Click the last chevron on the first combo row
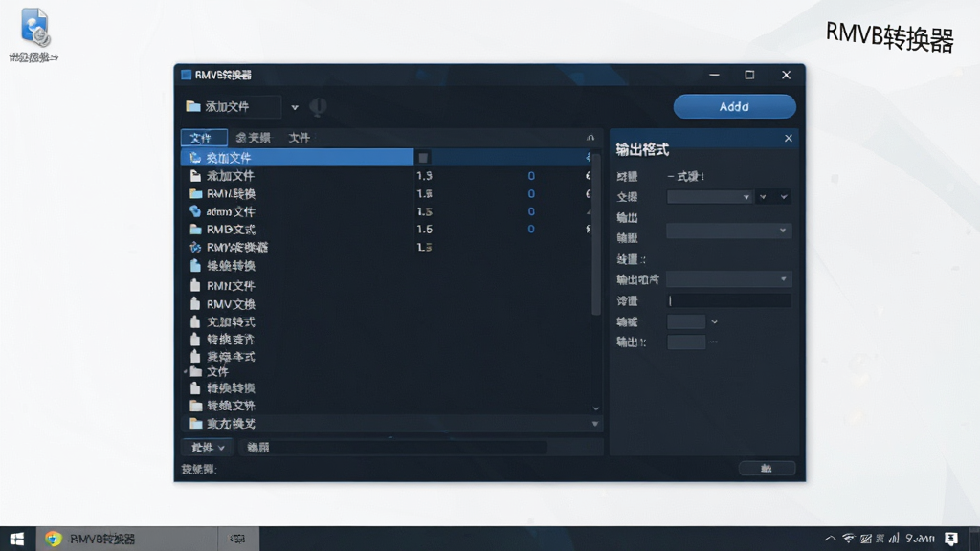 (784, 197)
